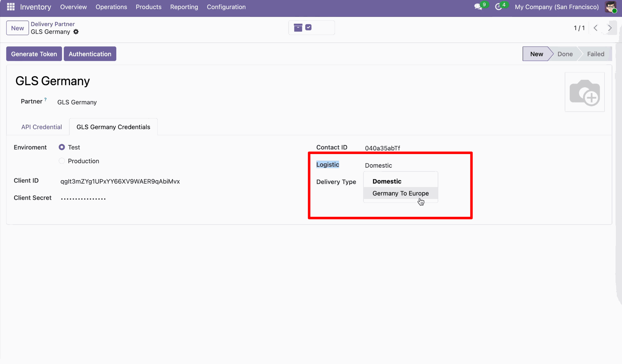Image resolution: width=622 pixels, height=364 pixels.
Task: Upload image via camera placeholder
Action: 584,92
